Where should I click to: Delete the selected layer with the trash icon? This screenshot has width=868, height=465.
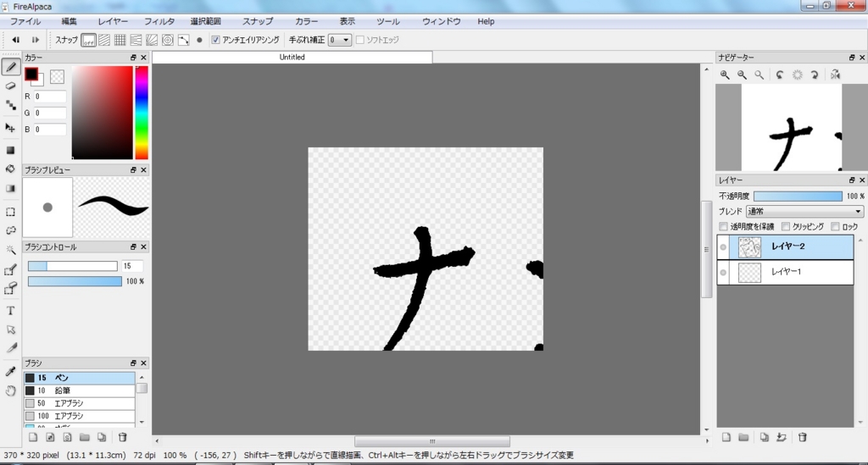coord(802,437)
